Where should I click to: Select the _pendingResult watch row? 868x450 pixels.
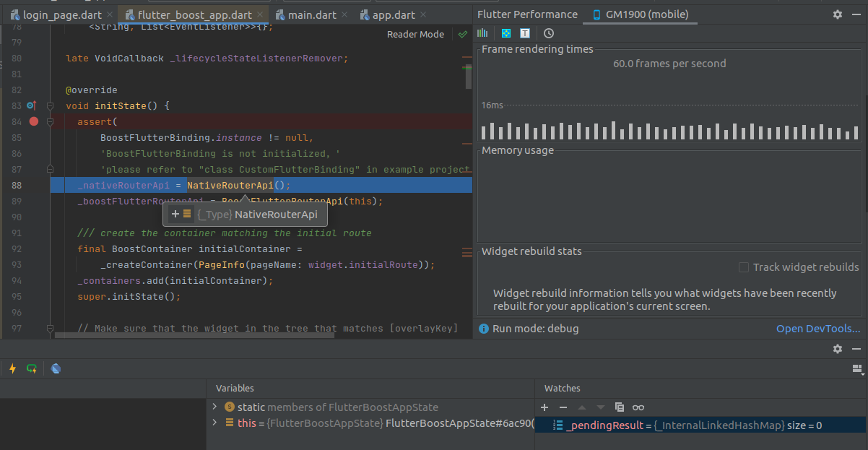click(x=701, y=425)
